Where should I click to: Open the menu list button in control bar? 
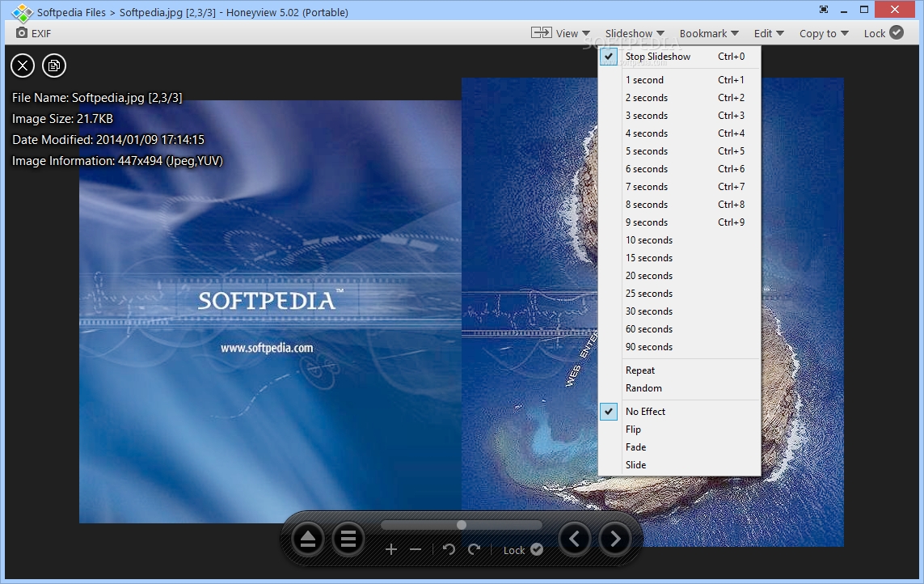point(348,539)
